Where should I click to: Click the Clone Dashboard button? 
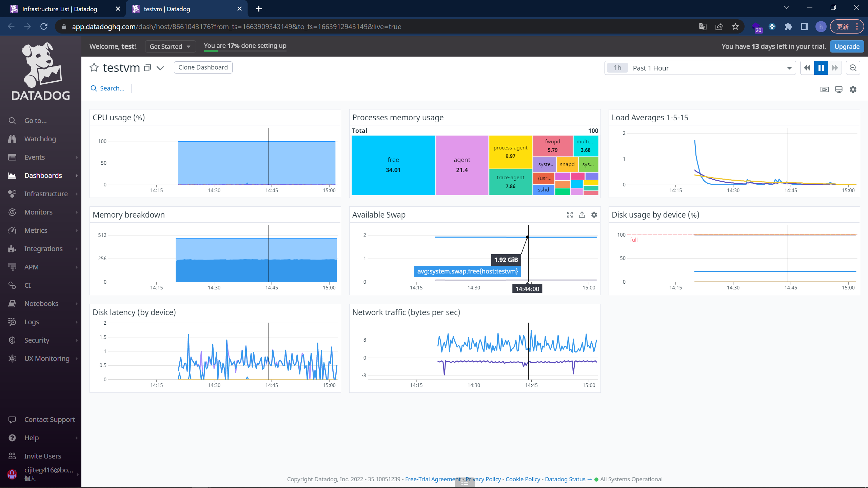(203, 67)
